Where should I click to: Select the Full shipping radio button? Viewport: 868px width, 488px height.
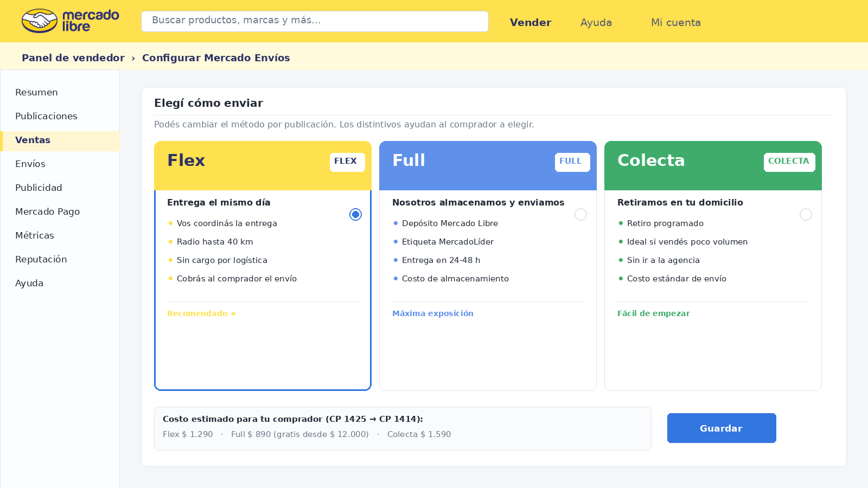(580, 215)
